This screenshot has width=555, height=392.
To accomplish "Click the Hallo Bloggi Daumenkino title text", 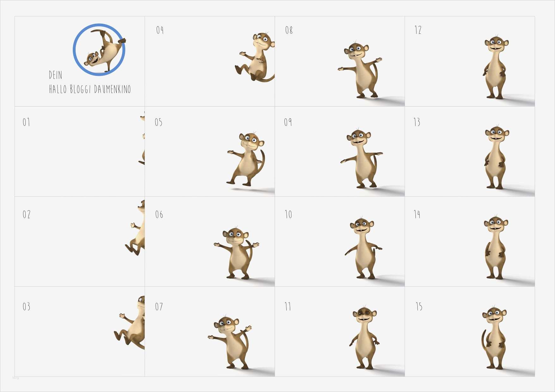I will (x=90, y=89).
